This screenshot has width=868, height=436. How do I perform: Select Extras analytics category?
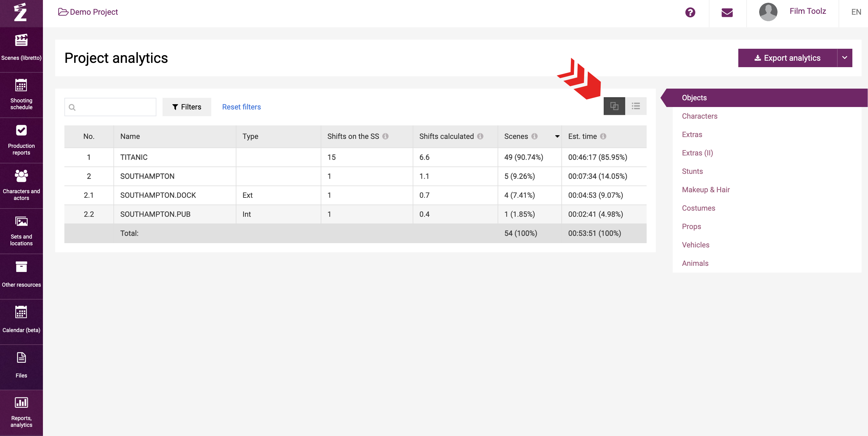[x=692, y=134]
